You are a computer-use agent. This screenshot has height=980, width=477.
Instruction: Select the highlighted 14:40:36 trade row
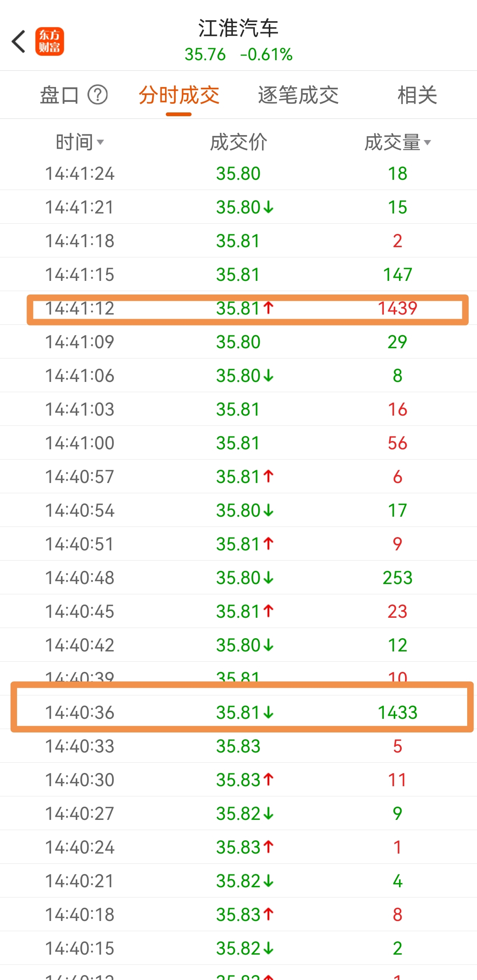242,707
